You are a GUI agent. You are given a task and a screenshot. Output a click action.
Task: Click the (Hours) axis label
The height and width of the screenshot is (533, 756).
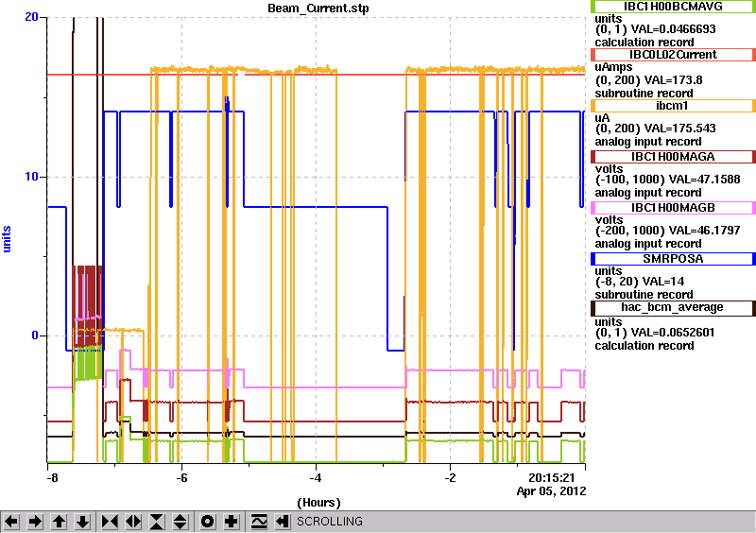click(x=318, y=503)
